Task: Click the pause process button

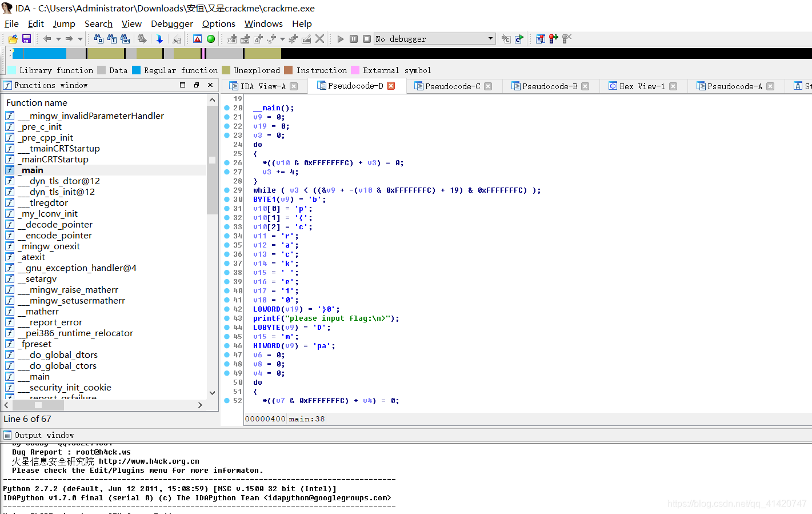Action: click(354, 39)
